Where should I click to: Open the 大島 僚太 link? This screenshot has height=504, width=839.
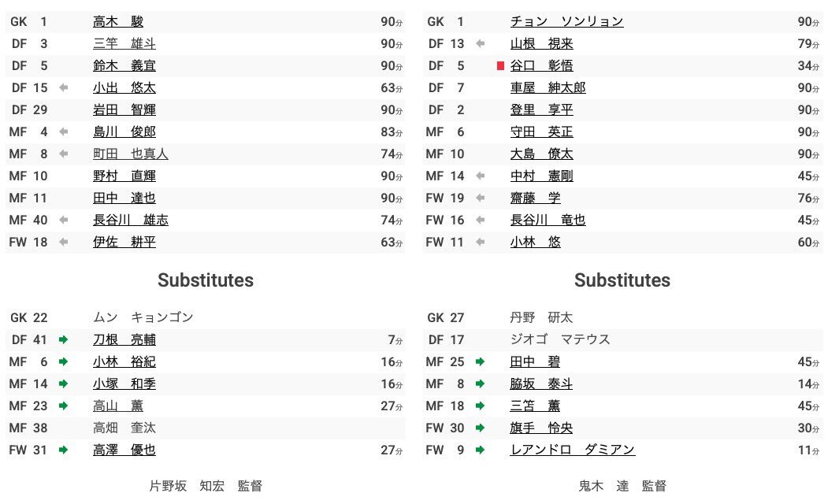pyautogui.click(x=541, y=154)
